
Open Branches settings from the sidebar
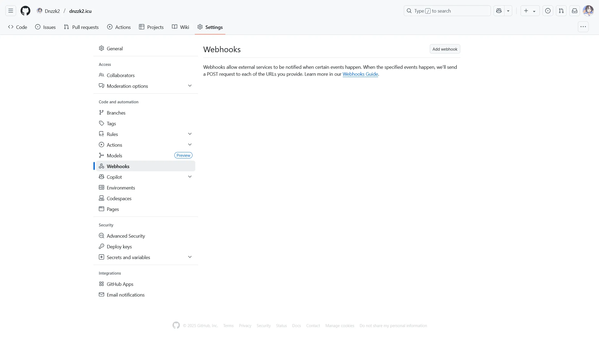coord(116,113)
